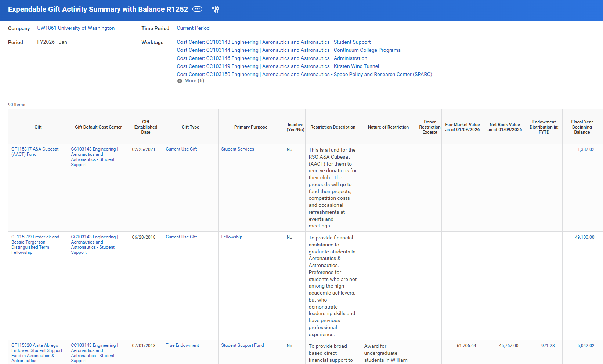Screen dimensions: 603x364
Task: Open the Current Period time period link
Action: point(193,28)
